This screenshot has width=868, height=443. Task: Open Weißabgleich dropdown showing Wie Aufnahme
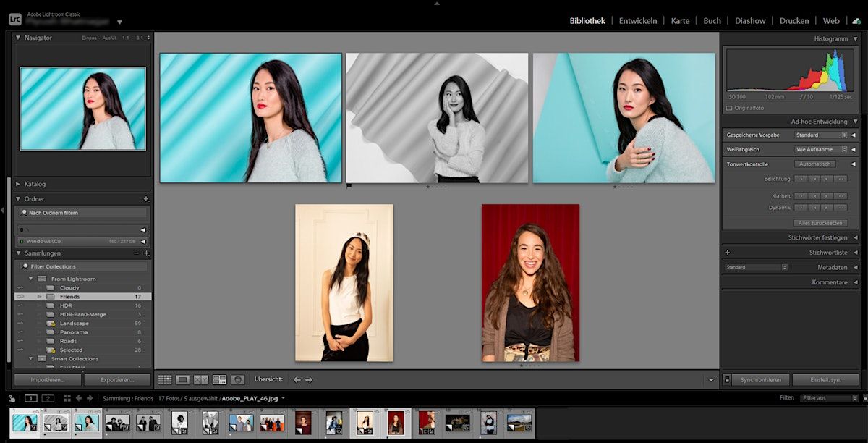point(821,149)
